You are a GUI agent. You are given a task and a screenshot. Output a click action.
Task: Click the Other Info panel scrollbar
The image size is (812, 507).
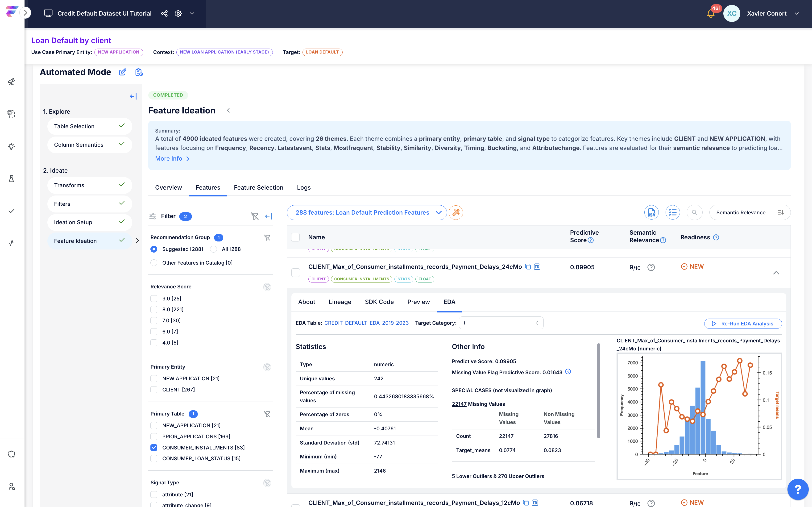tap(598, 391)
